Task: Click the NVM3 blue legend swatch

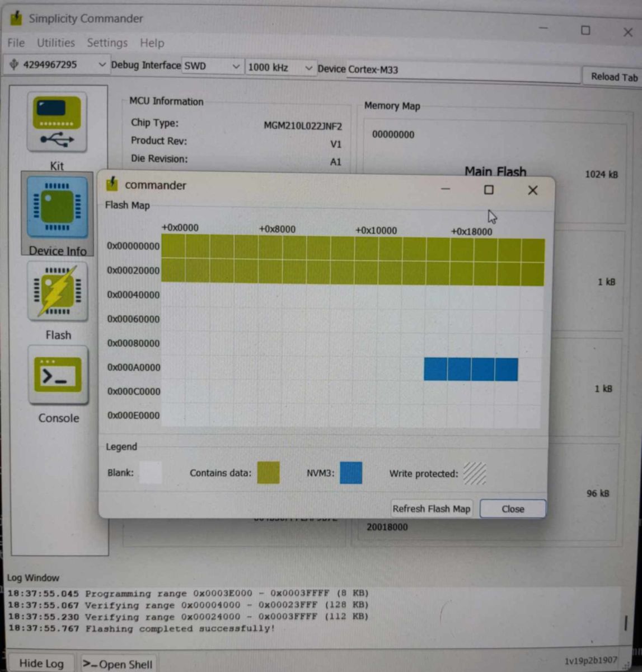Action: tap(351, 472)
